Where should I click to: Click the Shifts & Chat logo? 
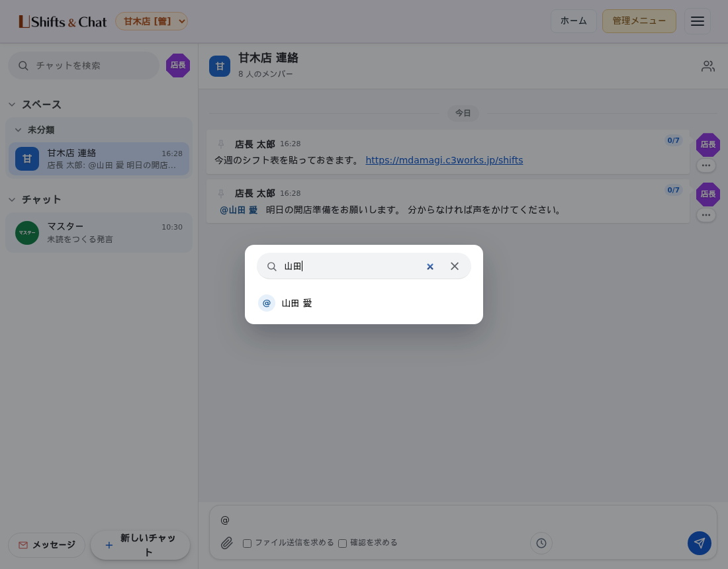click(x=63, y=21)
